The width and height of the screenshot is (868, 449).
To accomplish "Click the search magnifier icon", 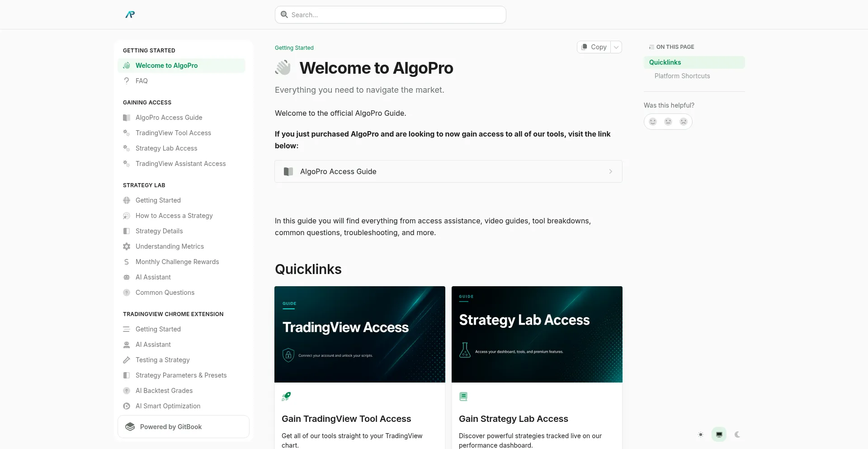I will [284, 14].
